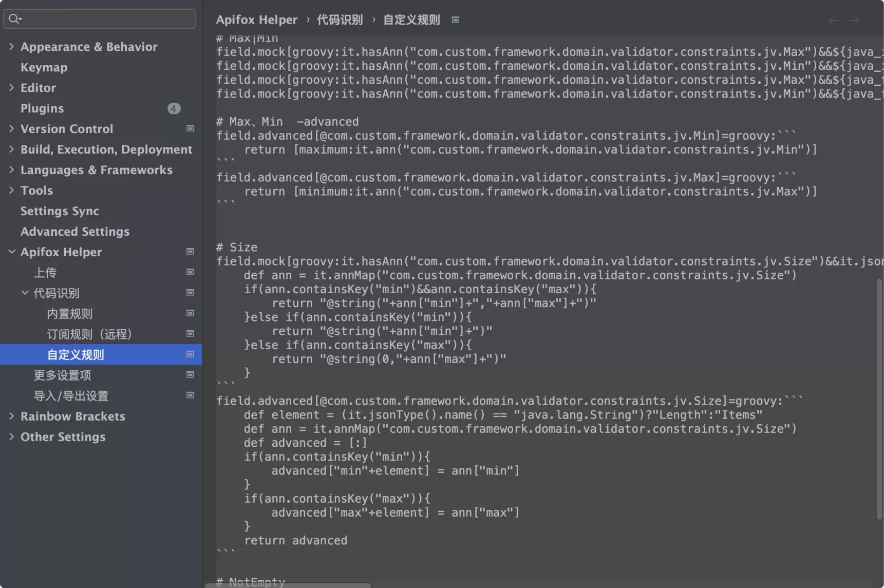Expand Languages & Frameworks section

pyautogui.click(x=11, y=169)
